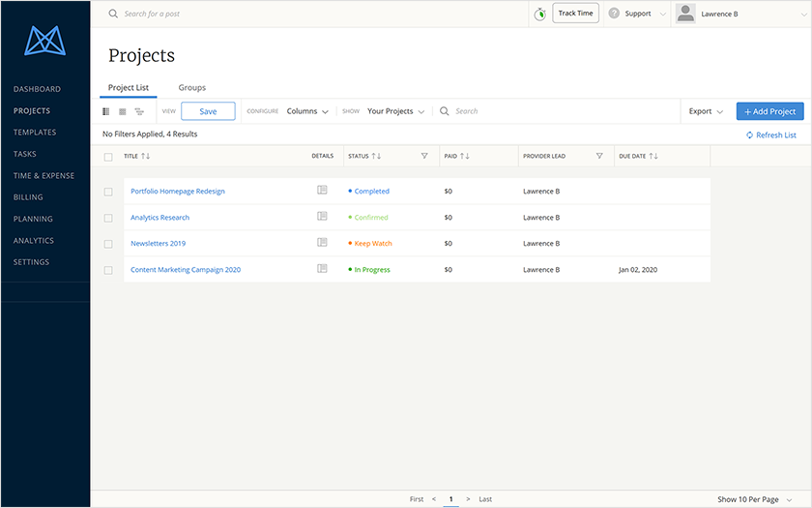Image resolution: width=812 pixels, height=508 pixels.
Task: Open Time & Expense in sidebar
Action: point(43,176)
